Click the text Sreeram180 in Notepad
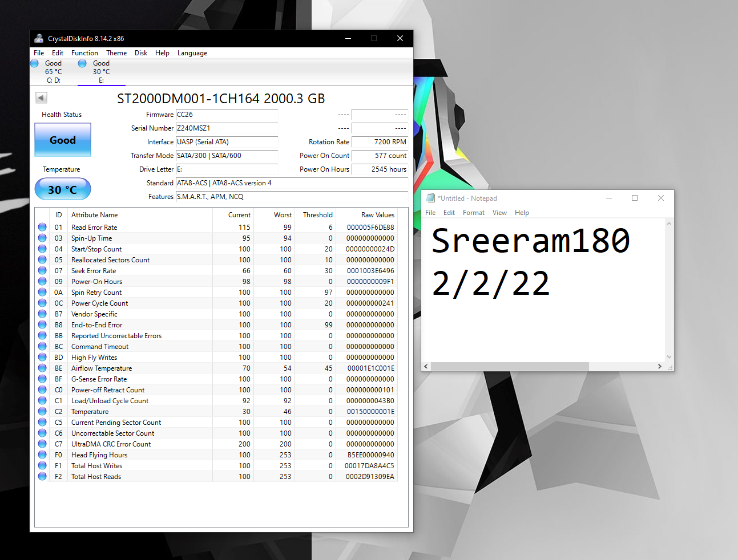This screenshot has width=738, height=560. click(x=531, y=241)
